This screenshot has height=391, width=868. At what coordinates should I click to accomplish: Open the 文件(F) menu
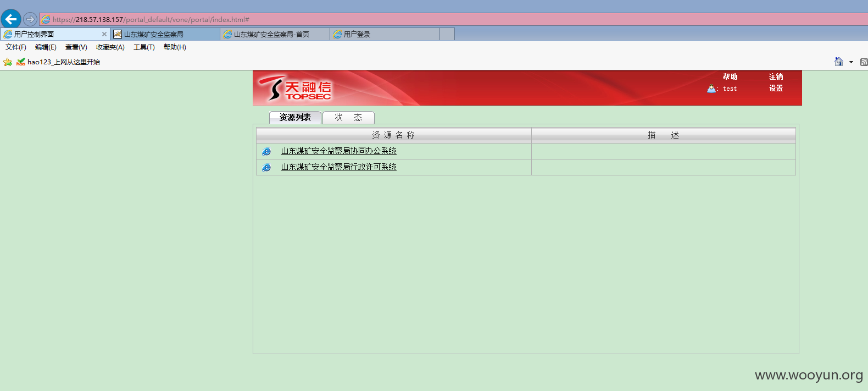coord(16,47)
